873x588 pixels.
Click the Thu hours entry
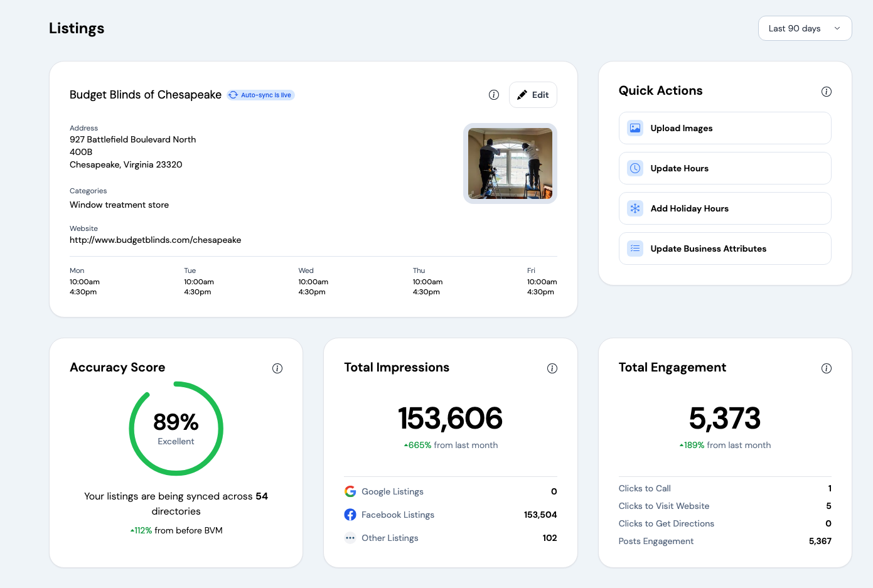tap(427, 281)
